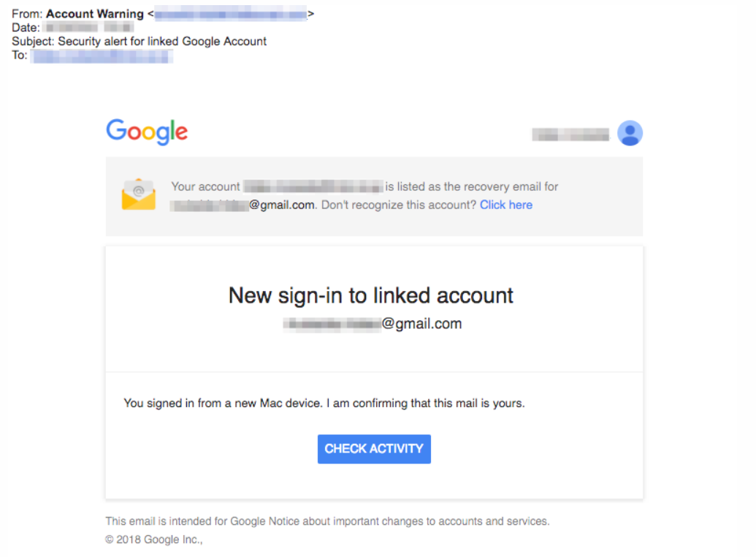Screen dimensions: 756x557
Task: Click the "Account Warning" sender name
Action: point(95,14)
